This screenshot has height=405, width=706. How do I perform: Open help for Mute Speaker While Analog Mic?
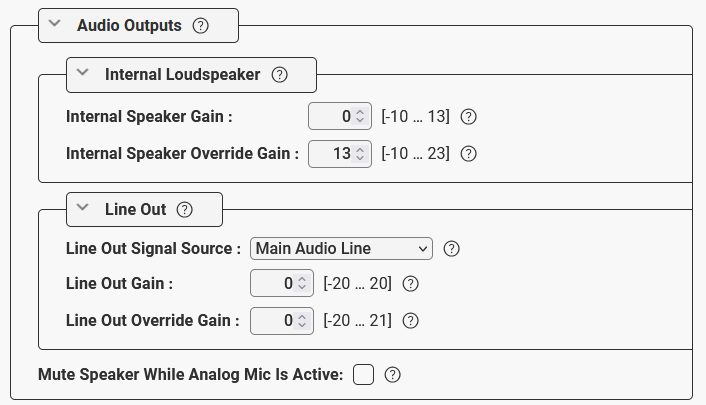click(392, 375)
